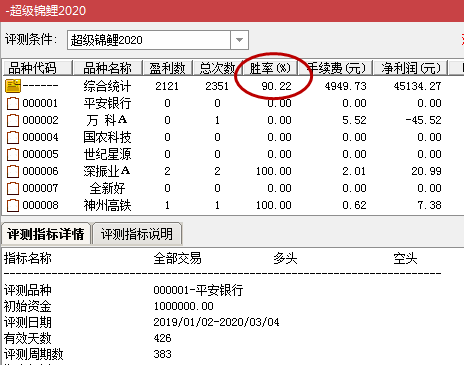Click the fee value 4949.73

346,86
